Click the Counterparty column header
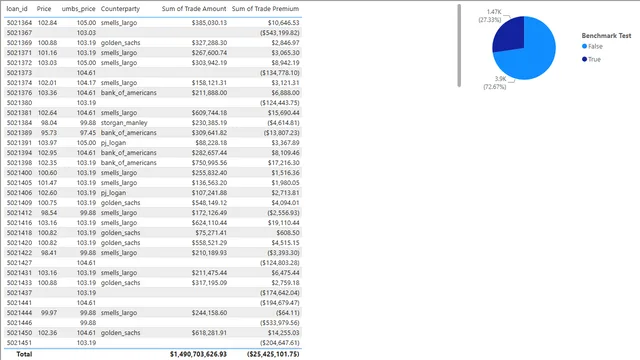 point(120,9)
